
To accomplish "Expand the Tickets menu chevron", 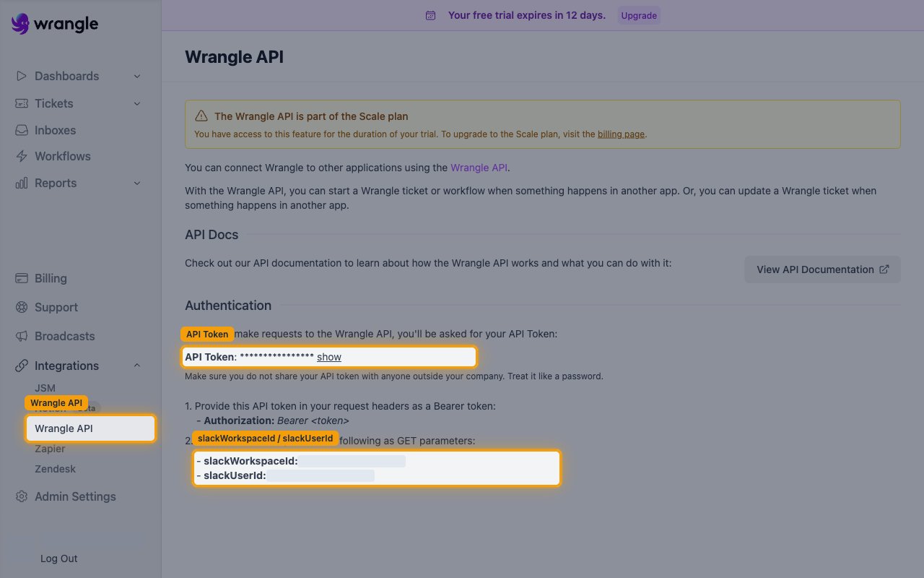I will point(137,103).
